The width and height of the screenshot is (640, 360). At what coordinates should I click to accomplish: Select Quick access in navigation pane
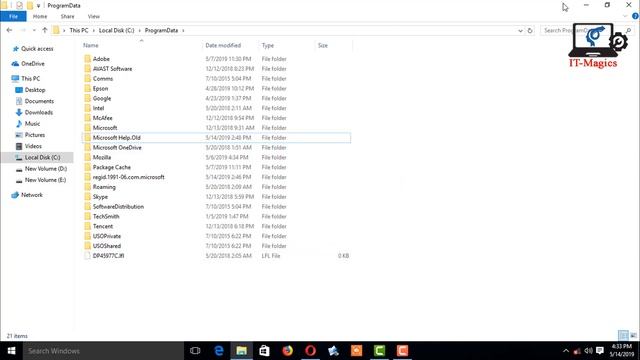pos(37,49)
